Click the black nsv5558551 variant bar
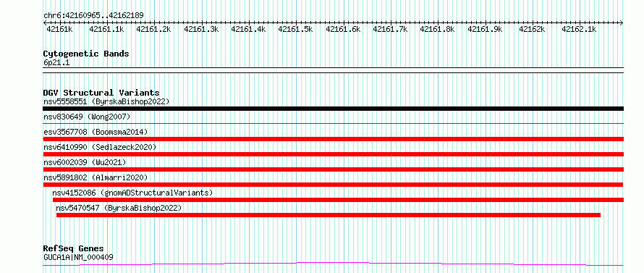 (x=333, y=109)
